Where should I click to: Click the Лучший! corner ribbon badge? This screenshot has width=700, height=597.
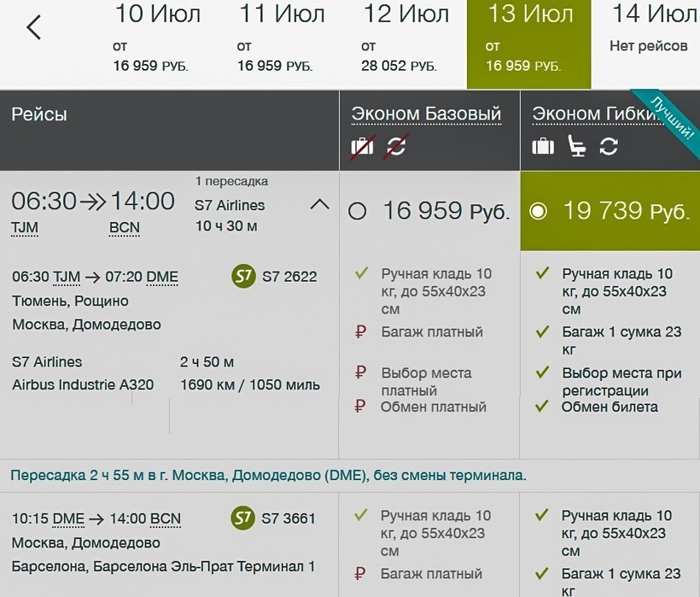(x=673, y=117)
